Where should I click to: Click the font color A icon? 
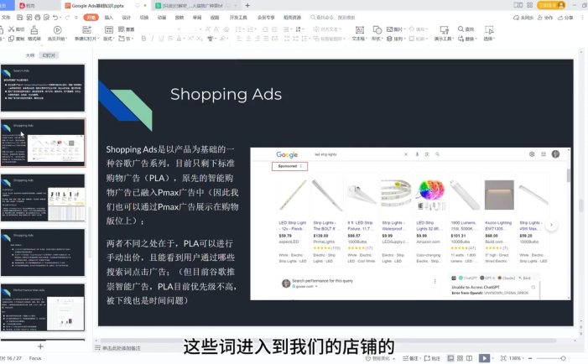(179, 39)
